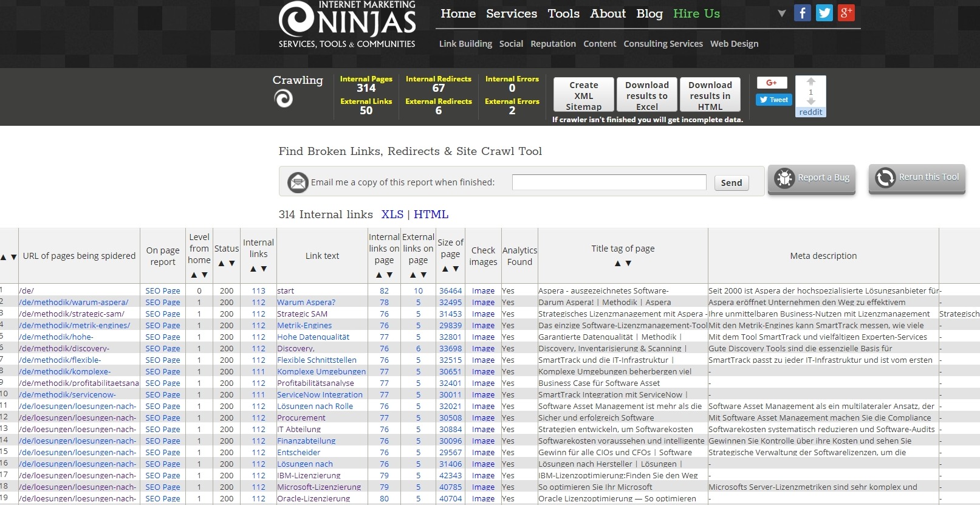Sort Title tag of page ascending
Viewport: 980px width, 505px height.
(617, 263)
